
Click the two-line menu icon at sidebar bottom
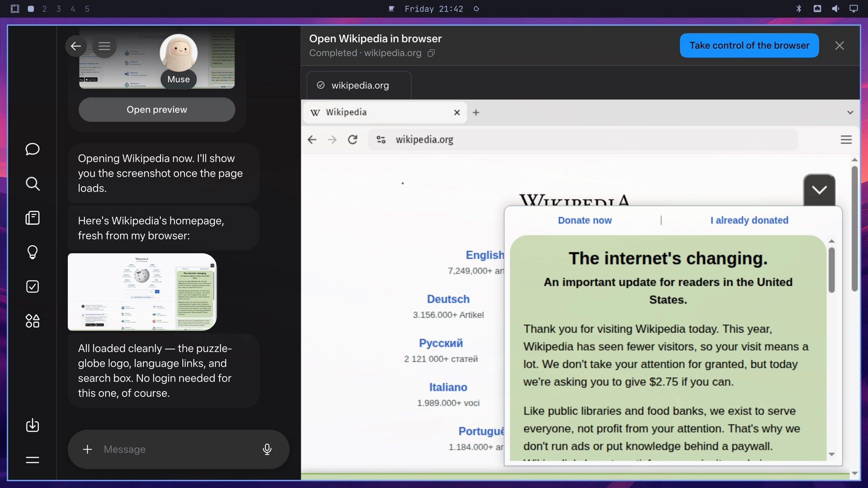click(x=33, y=460)
